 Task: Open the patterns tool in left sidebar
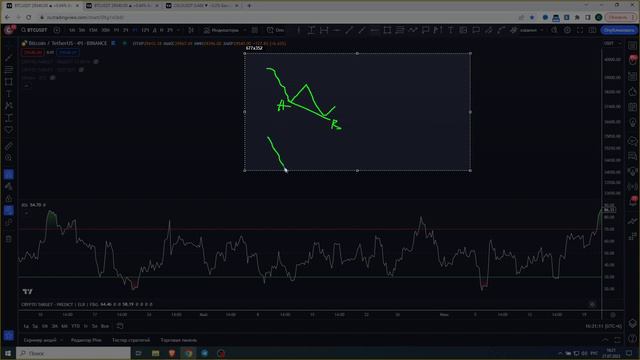coord(9,106)
